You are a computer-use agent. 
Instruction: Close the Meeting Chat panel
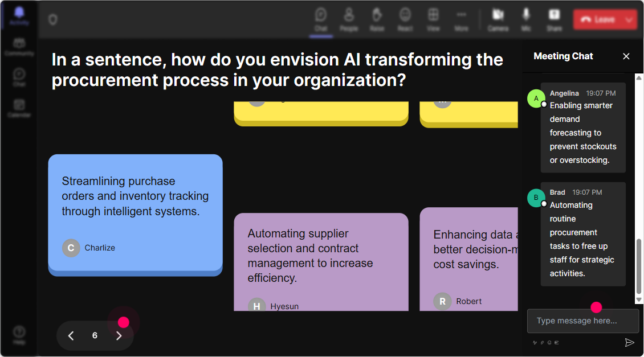point(626,56)
